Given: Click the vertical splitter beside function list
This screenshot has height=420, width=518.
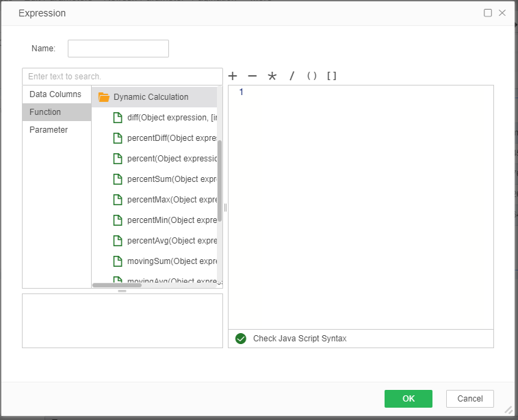Looking at the screenshot, I should click(225, 207).
